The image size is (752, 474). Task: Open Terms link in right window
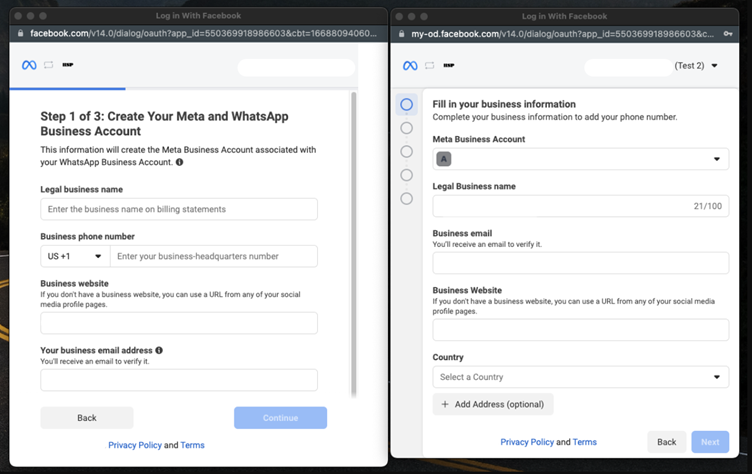pyautogui.click(x=585, y=442)
